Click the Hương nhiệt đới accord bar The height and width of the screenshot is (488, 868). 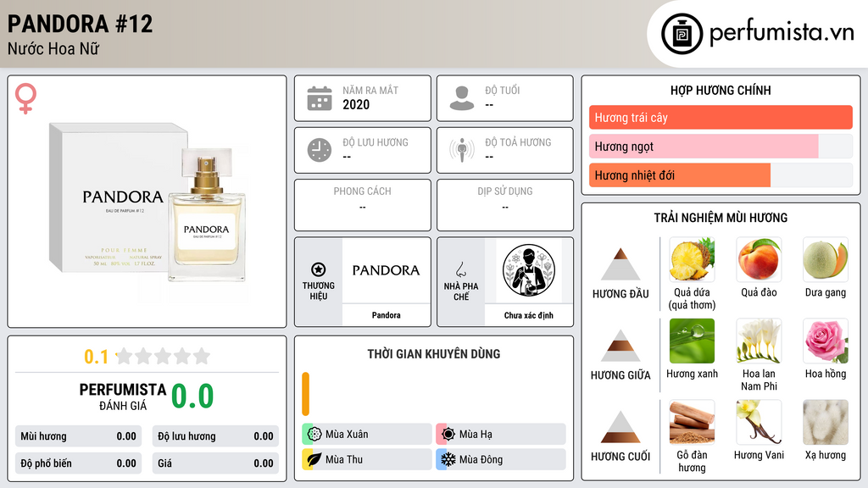[721, 175]
